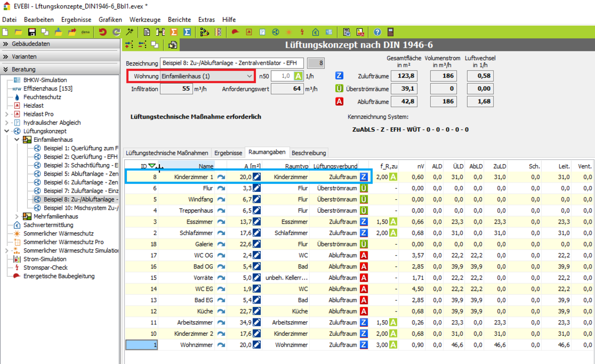This screenshot has width=595, height=364.
Task: Redo the action with the grey arrow
Action: coord(117,32)
